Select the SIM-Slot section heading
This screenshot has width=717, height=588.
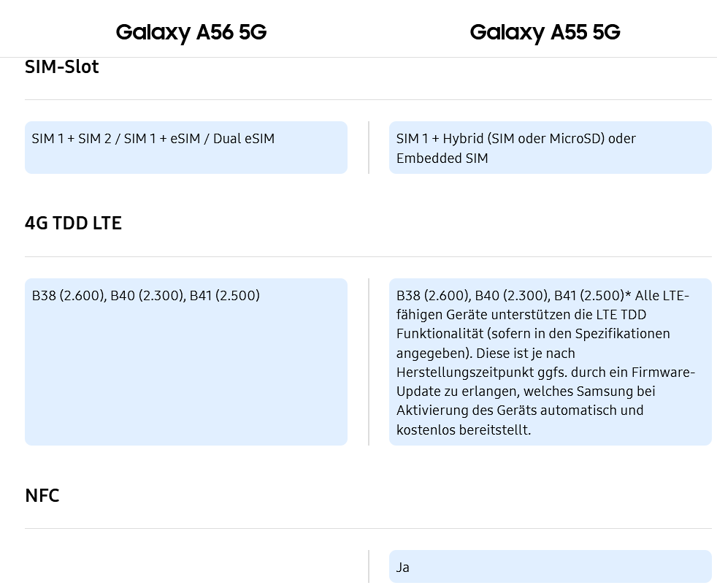62,66
